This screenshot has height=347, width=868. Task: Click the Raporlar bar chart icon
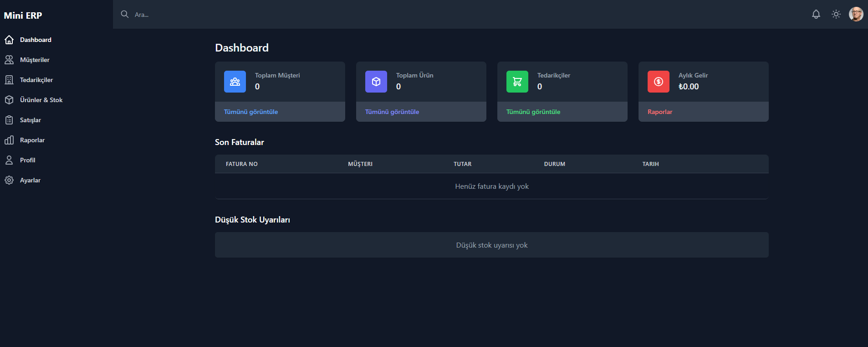9,140
